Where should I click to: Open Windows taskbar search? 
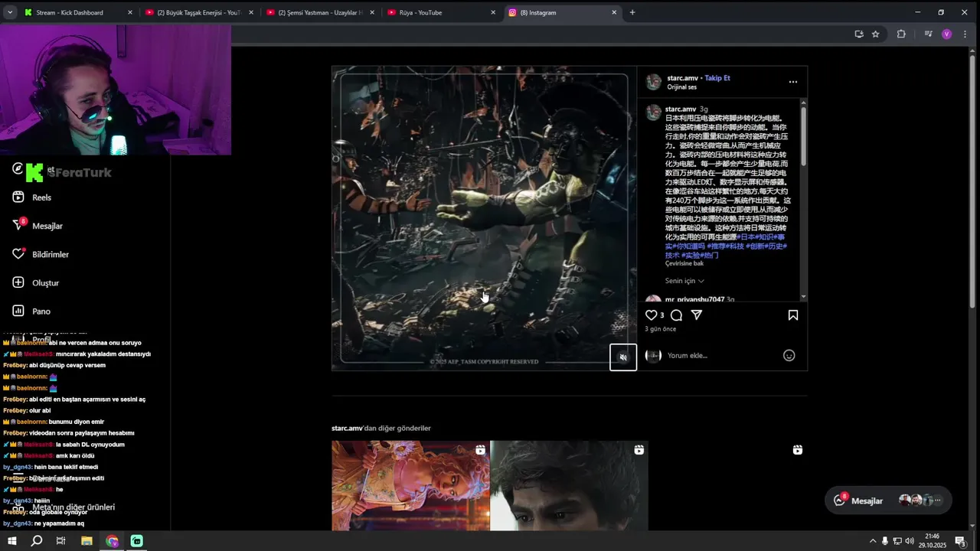click(x=36, y=541)
